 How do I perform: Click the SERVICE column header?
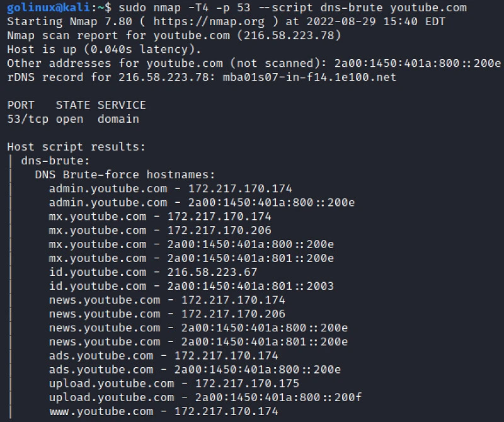(122, 105)
